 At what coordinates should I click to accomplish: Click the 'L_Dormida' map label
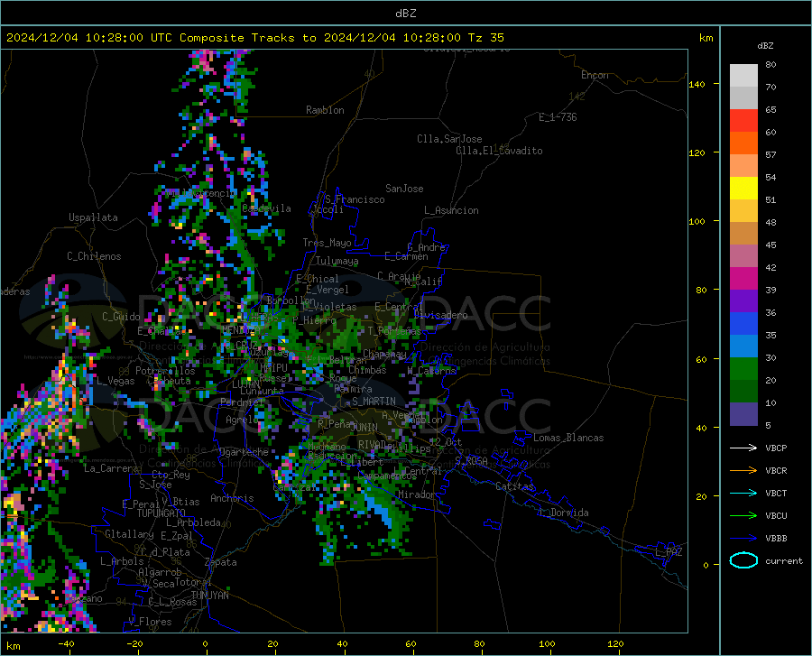click(x=563, y=513)
